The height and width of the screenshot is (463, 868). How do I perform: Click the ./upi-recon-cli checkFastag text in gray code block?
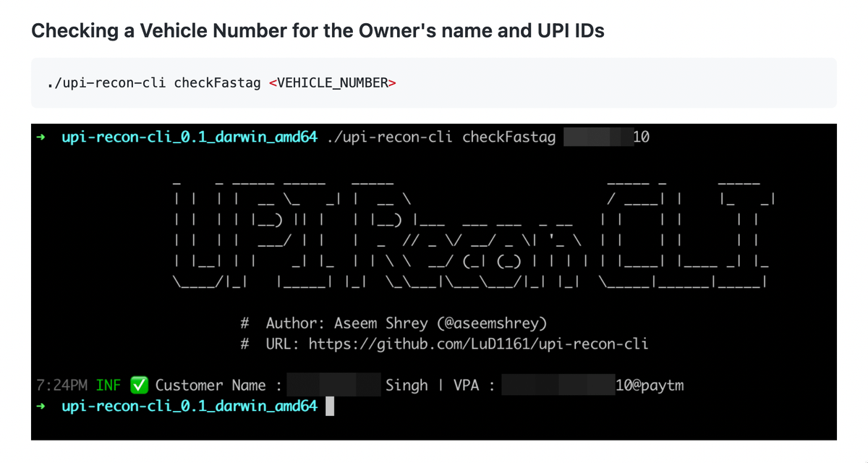(153, 82)
